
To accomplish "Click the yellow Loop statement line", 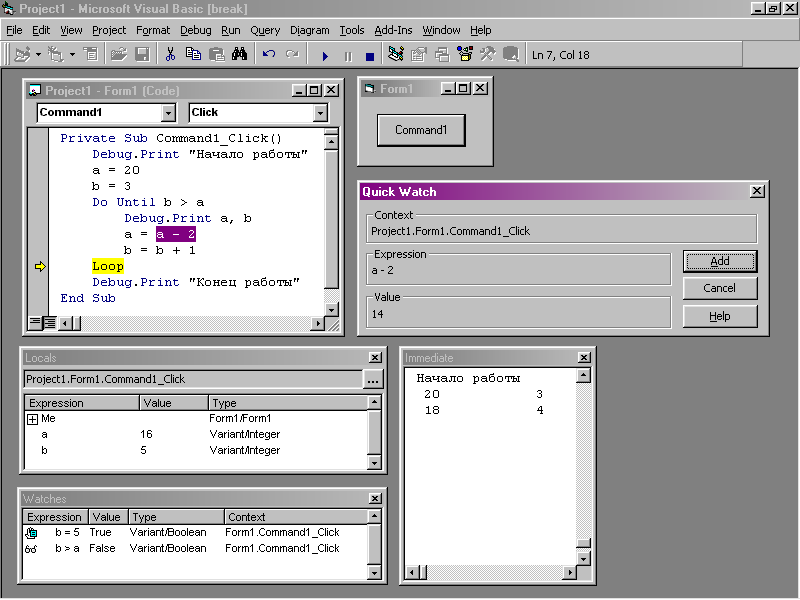I will 108,266.
